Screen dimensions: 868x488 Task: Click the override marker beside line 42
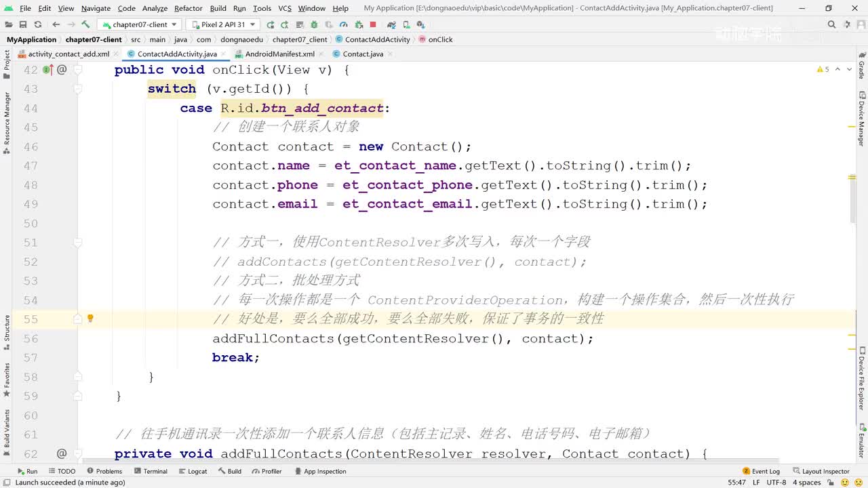click(x=47, y=69)
